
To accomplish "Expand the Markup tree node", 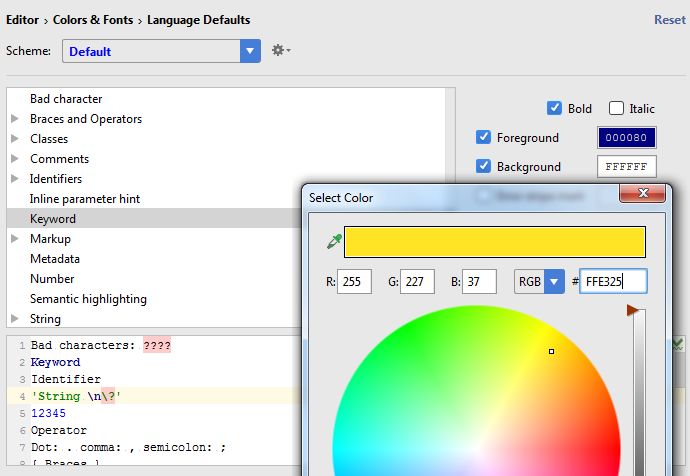I will [x=15, y=239].
